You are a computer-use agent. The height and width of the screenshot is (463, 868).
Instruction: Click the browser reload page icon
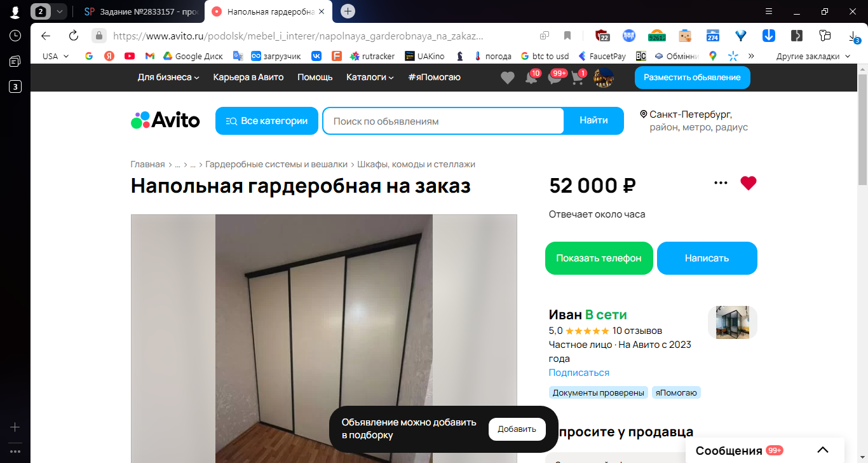pos(73,36)
